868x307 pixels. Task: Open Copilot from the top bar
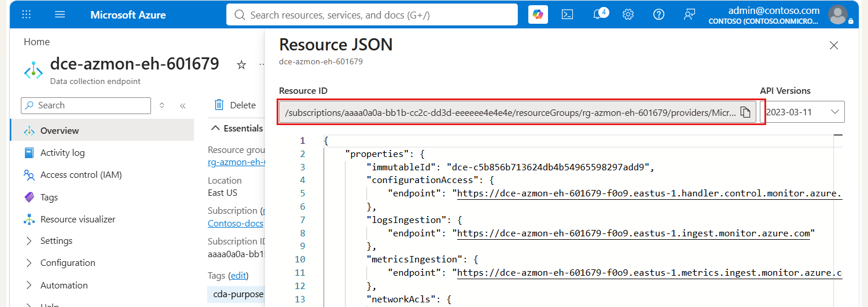coord(538,14)
